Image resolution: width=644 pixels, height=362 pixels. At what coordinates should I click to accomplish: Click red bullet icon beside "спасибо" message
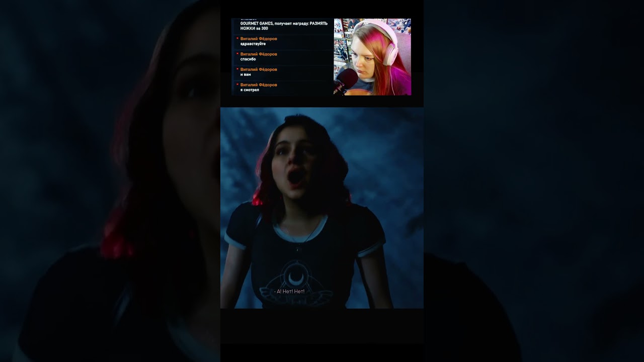(237, 53)
